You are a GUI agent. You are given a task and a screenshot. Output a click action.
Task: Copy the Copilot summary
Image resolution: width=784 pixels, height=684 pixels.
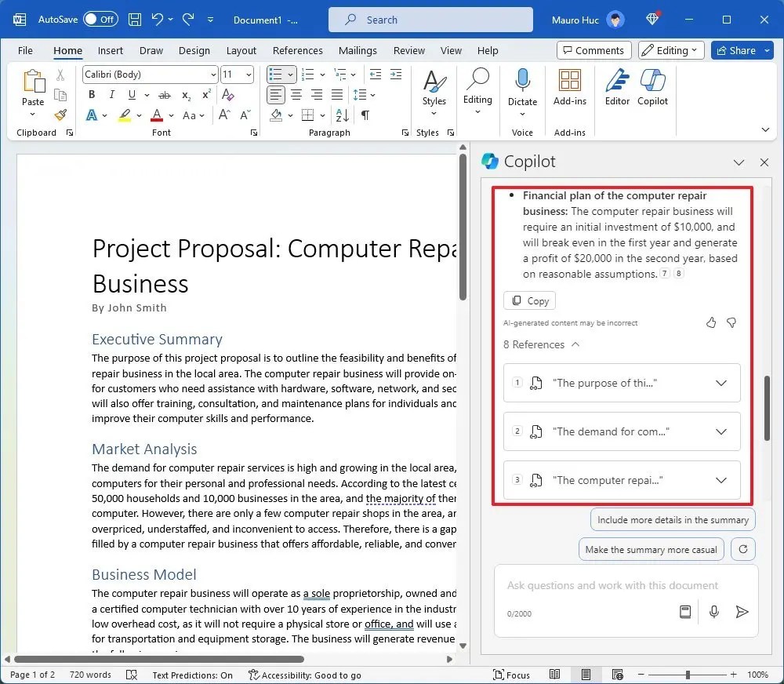[529, 300]
